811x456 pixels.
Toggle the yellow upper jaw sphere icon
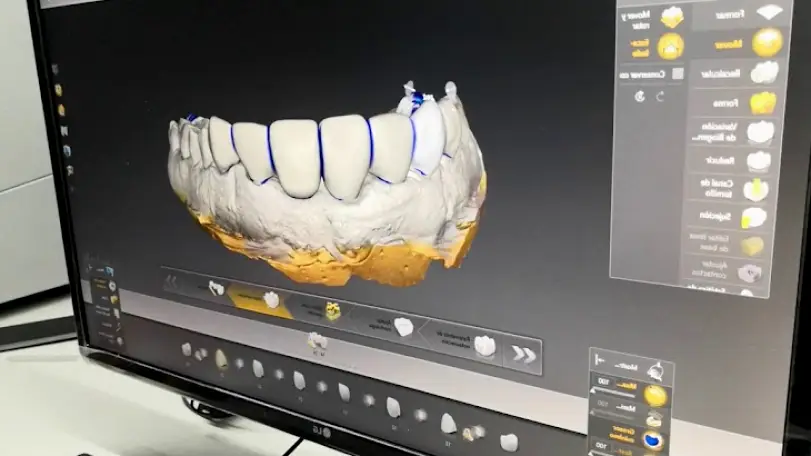coord(655,396)
